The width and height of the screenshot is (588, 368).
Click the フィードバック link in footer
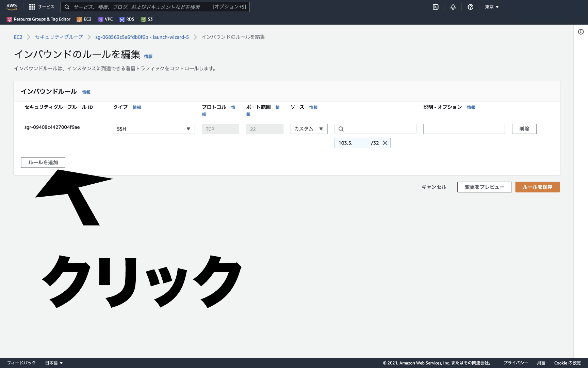pos(21,363)
